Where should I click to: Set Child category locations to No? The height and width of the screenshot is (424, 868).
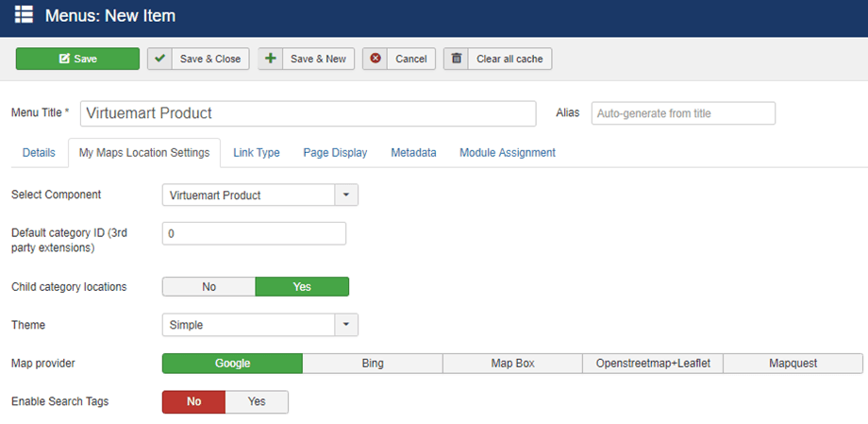point(209,286)
